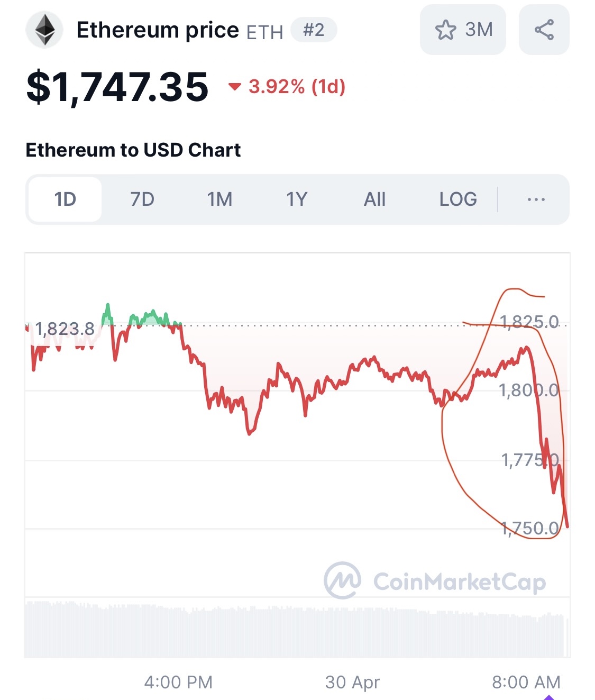
Task: Click the red down-triangle price change indicator
Action: point(234,86)
